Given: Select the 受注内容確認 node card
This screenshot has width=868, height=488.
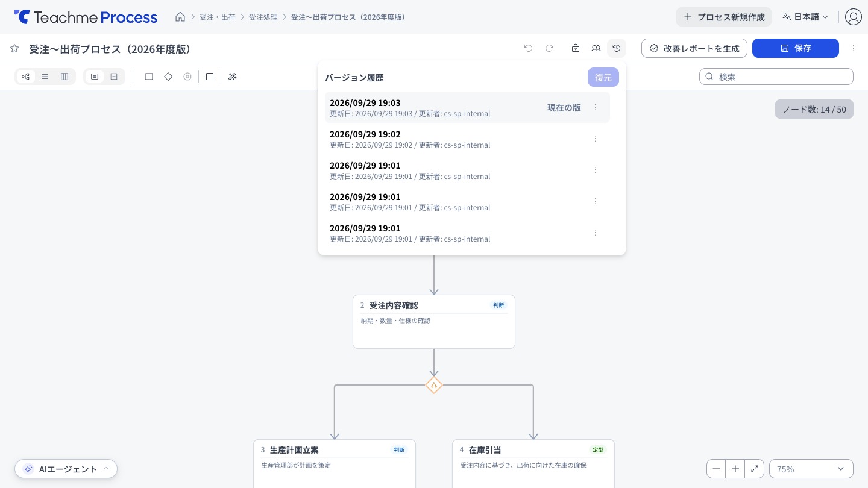Looking at the screenshot, I should tap(434, 322).
